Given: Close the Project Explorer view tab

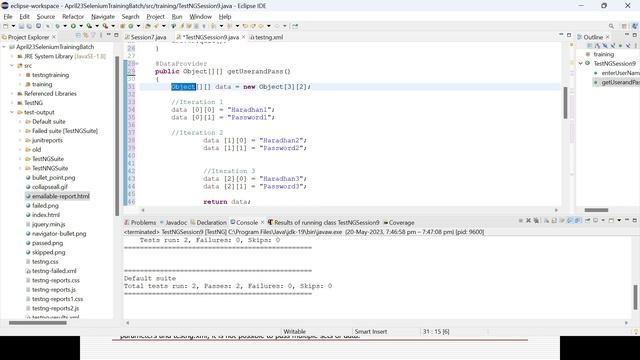Looking at the screenshot, I should point(53,37).
